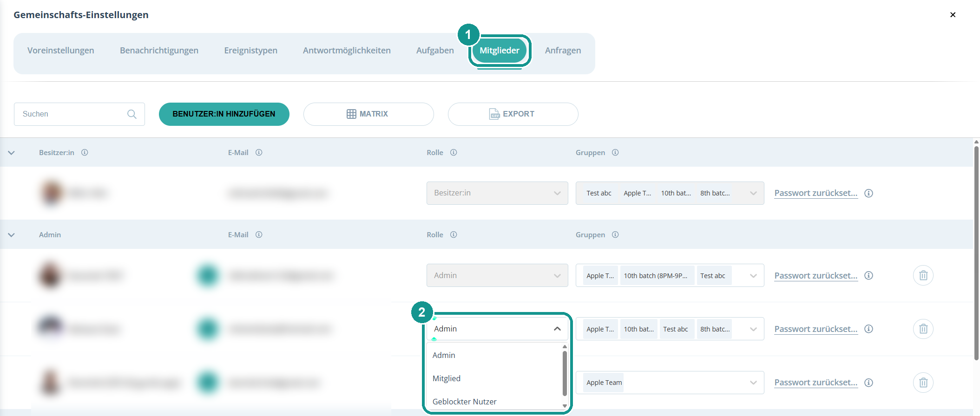Click info icon next to Besitzer:in header
This screenshot has width=980, height=416.
click(85, 152)
